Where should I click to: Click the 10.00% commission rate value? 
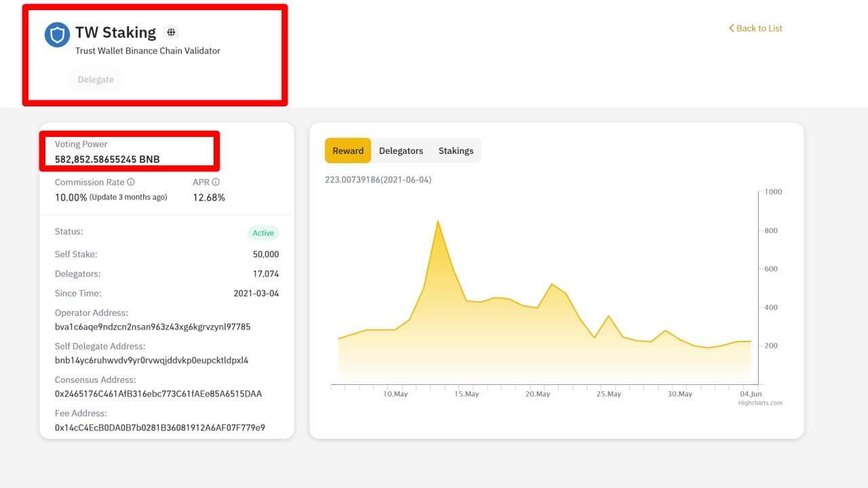(71, 197)
